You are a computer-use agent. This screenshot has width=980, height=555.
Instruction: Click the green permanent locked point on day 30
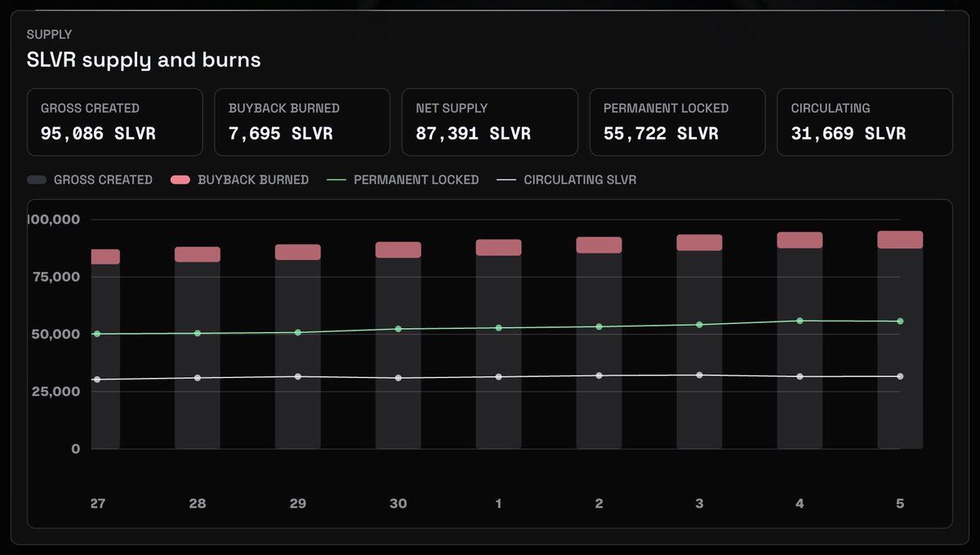pos(399,329)
